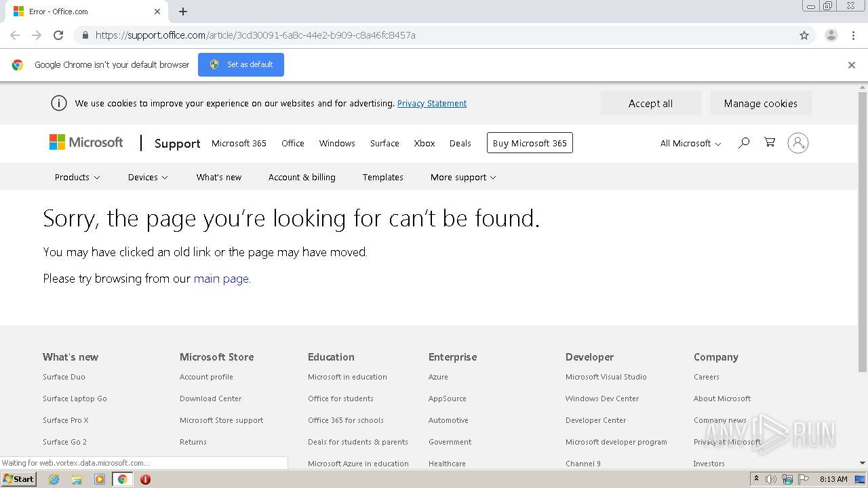Viewport: 868px width, 488px height.
Task: Show hidden tray icons arrow
Action: coord(756,479)
